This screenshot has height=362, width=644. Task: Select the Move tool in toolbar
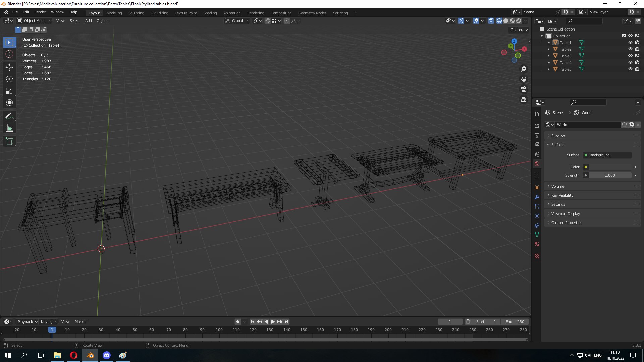[9, 67]
